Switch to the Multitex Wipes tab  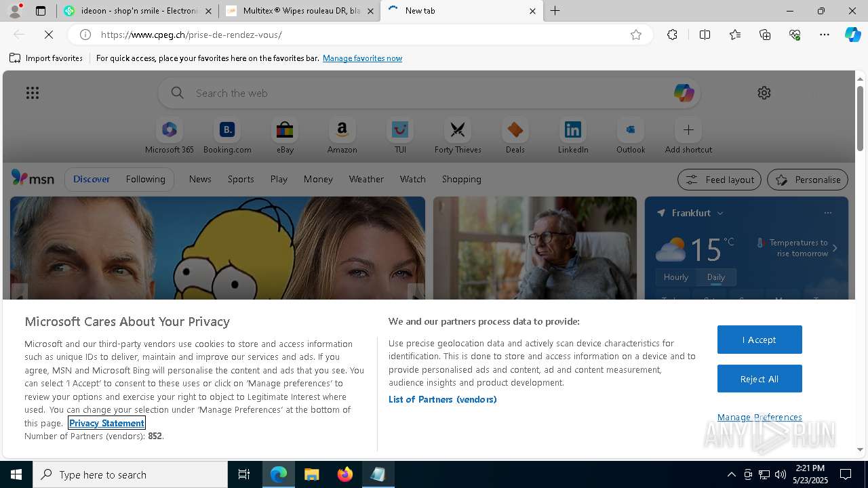[299, 11]
